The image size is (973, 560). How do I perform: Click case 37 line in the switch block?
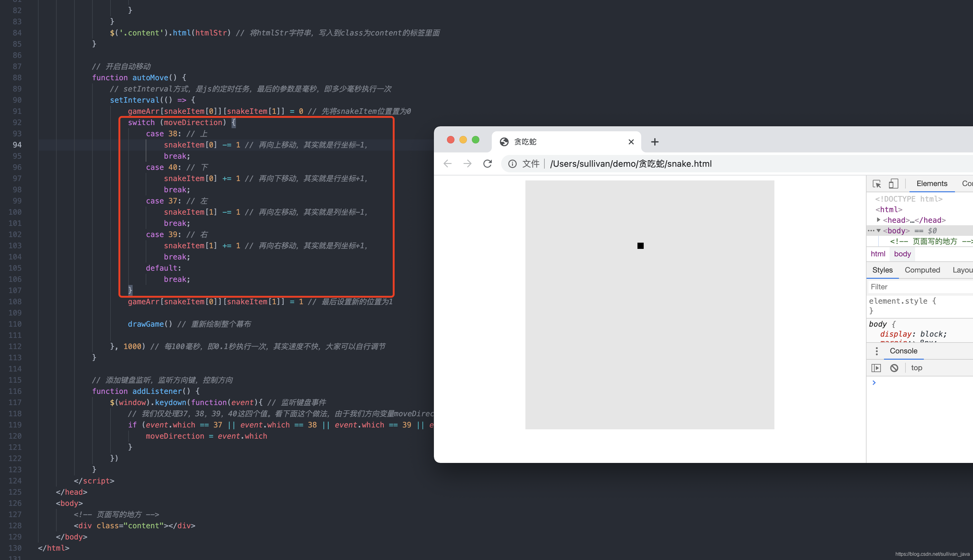[176, 201]
